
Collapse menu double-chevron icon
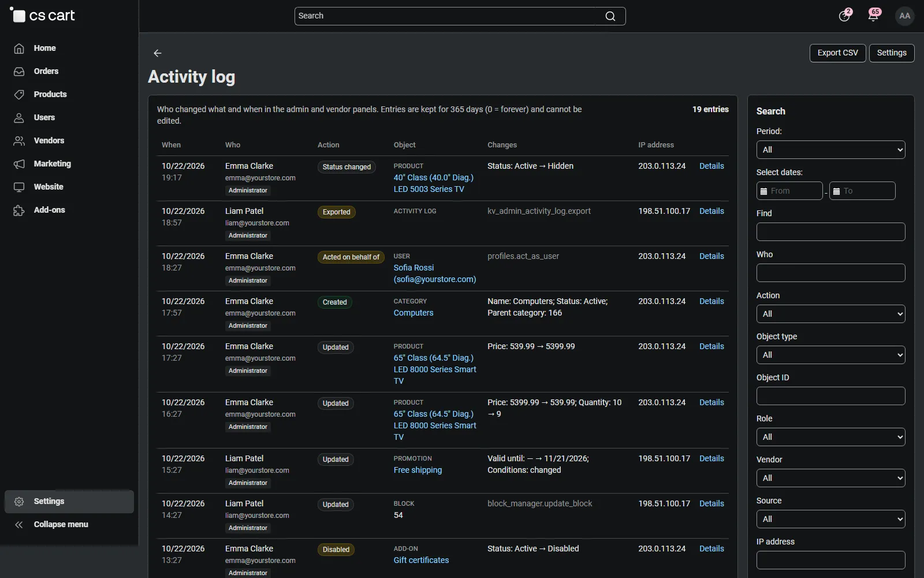(19, 525)
